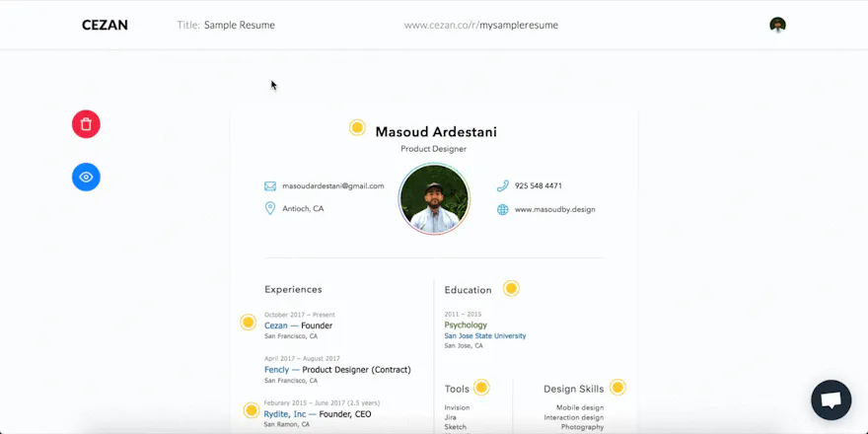
Task: Click Jira in Tools list
Action: 451,417
